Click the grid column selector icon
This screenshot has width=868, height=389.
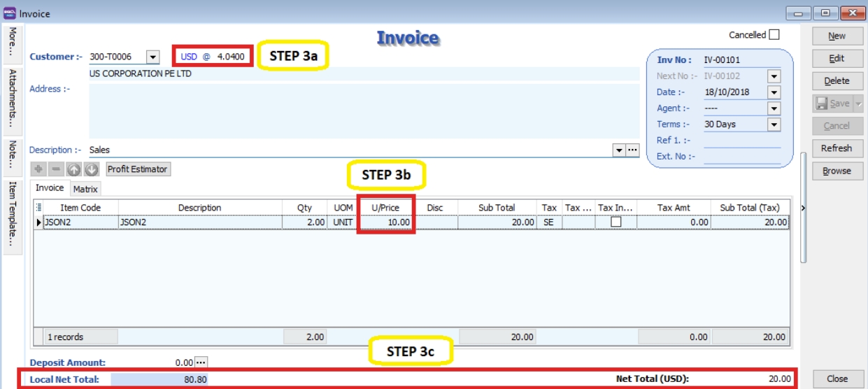click(38, 207)
